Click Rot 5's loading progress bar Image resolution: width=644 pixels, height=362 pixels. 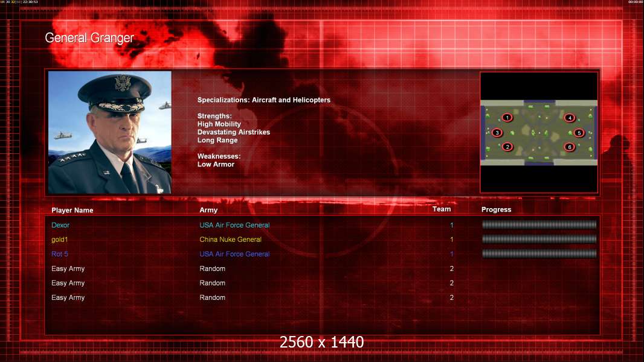[539, 254]
